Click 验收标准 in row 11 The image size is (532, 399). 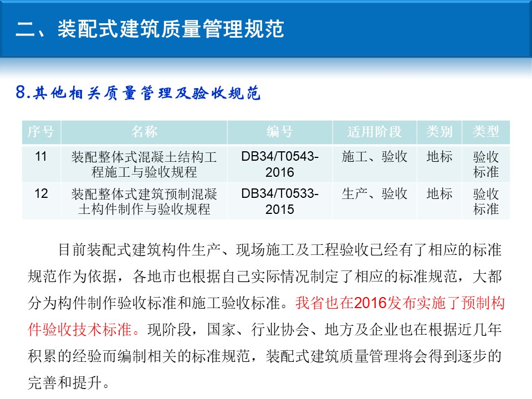pos(486,164)
